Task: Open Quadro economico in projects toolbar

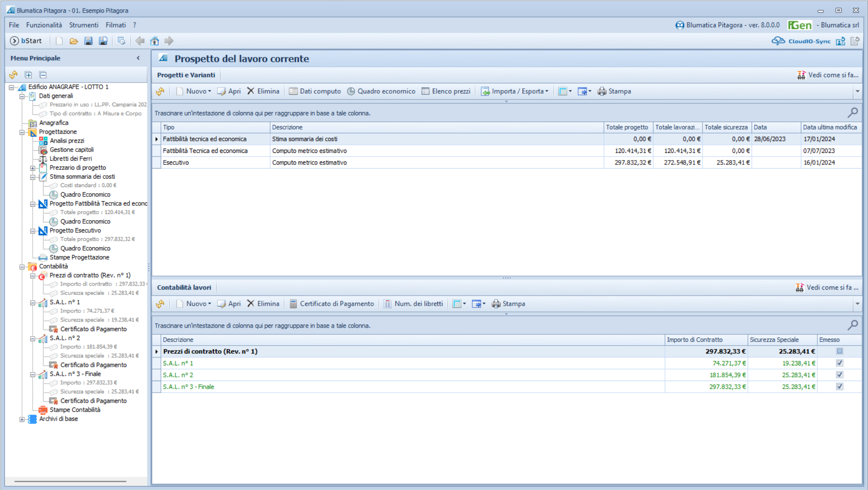Action: (381, 91)
